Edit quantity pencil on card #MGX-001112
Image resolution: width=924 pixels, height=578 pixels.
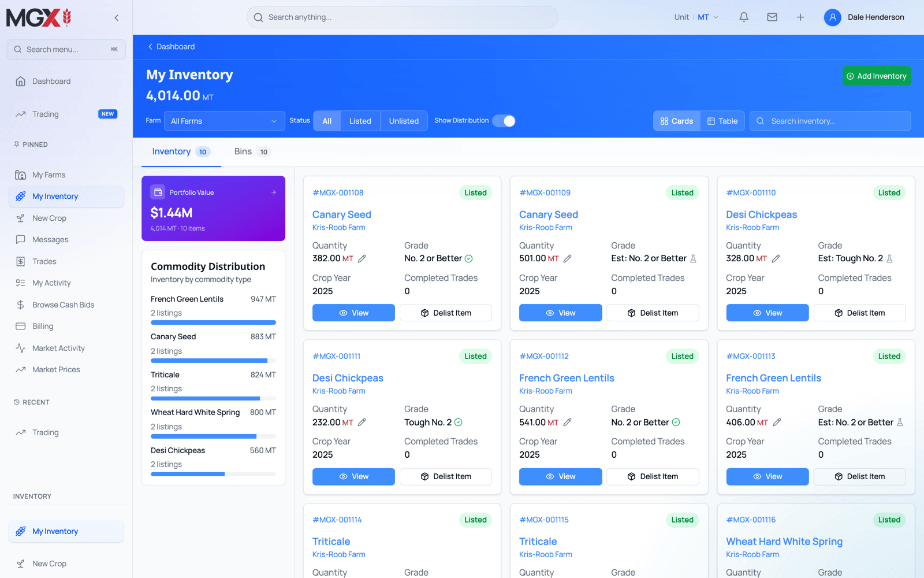568,422
